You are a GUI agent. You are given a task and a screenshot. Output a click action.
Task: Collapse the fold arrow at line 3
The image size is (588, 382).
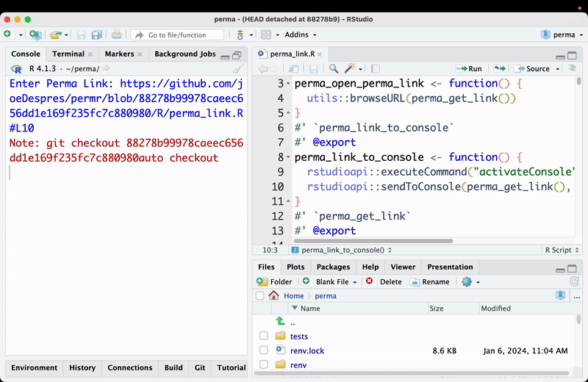pos(288,83)
